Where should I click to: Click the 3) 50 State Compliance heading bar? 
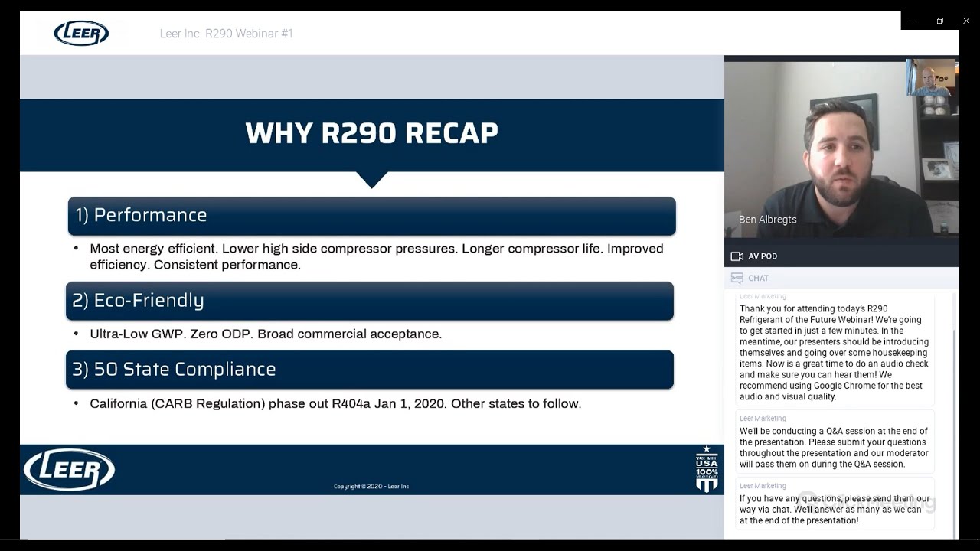click(370, 369)
